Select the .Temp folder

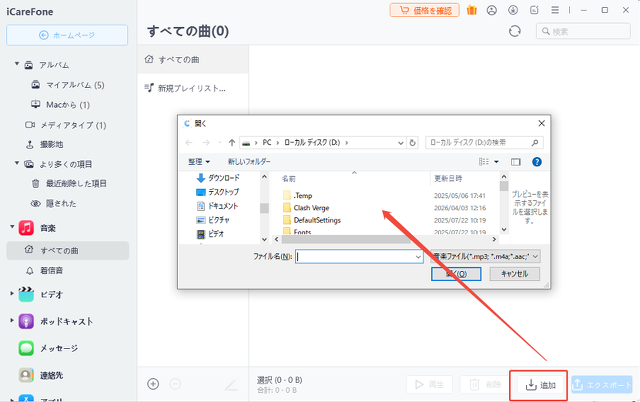pyautogui.click(x=298, y=195)
